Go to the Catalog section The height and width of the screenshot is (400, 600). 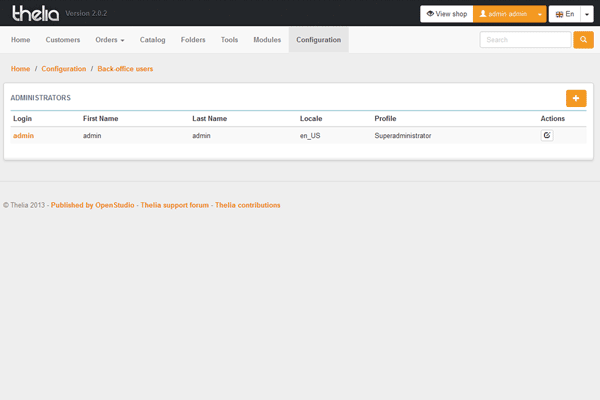click(153, 40)
